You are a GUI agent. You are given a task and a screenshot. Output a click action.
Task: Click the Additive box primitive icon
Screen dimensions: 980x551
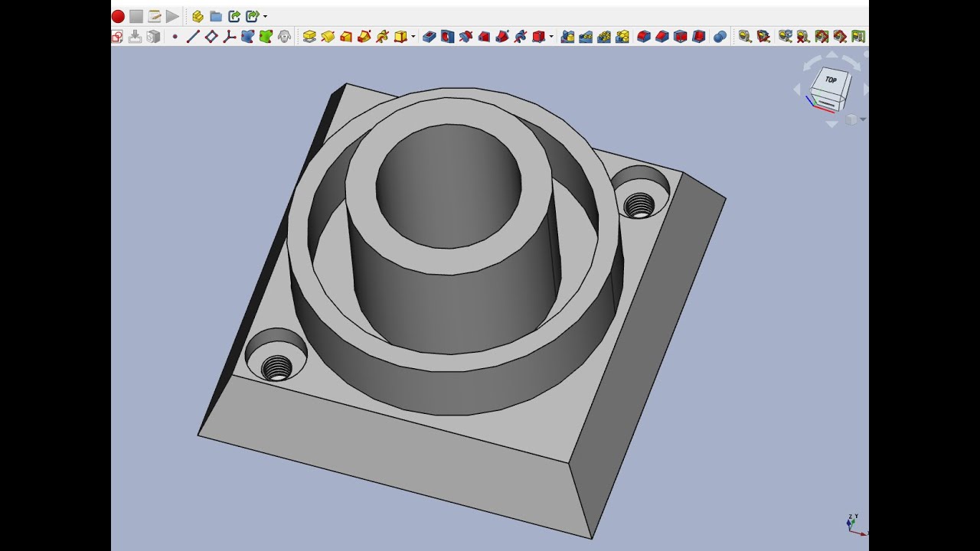click(400, 36)
